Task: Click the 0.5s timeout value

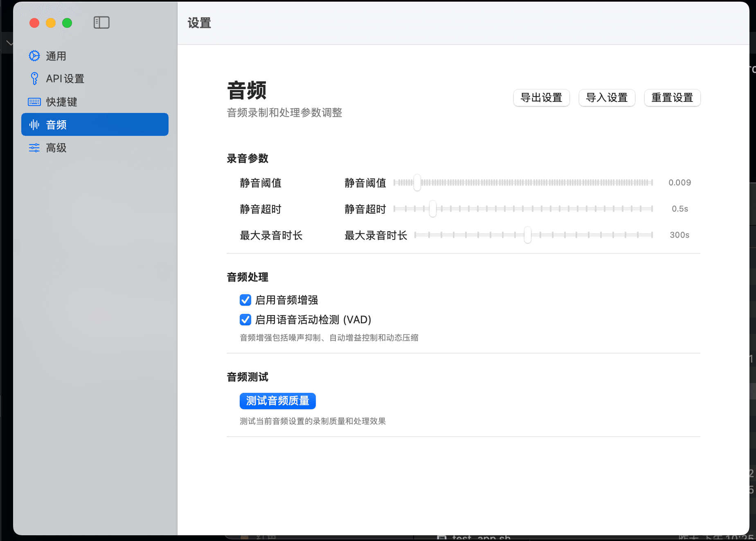Action: pos(680,209)
